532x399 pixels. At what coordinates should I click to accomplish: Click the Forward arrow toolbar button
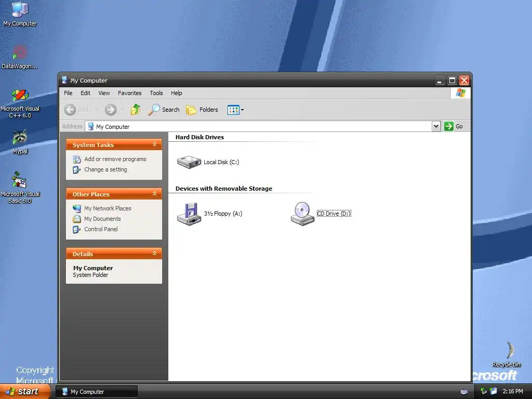click(x=111, y=110)
